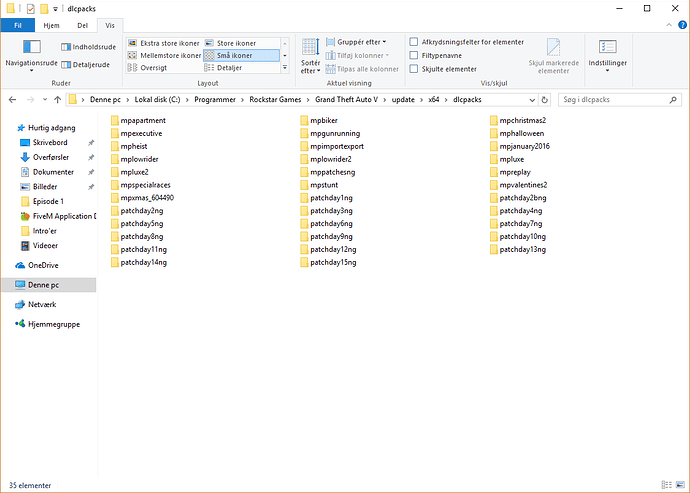690x493 pixels.
Task: Choose Store ikoner layout
Action: 231,43
